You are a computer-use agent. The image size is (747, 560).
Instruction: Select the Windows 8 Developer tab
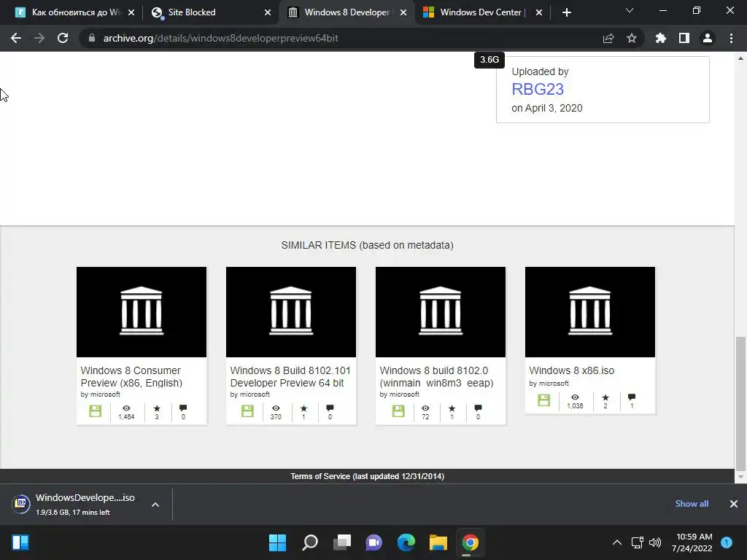pyautogui.click(x=347, y=12)
